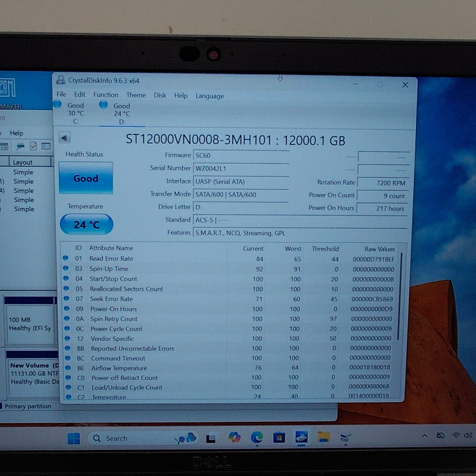Click status dot of Power Cycle Count
Viewport: 476px width, 476px height.
(67, 328)
